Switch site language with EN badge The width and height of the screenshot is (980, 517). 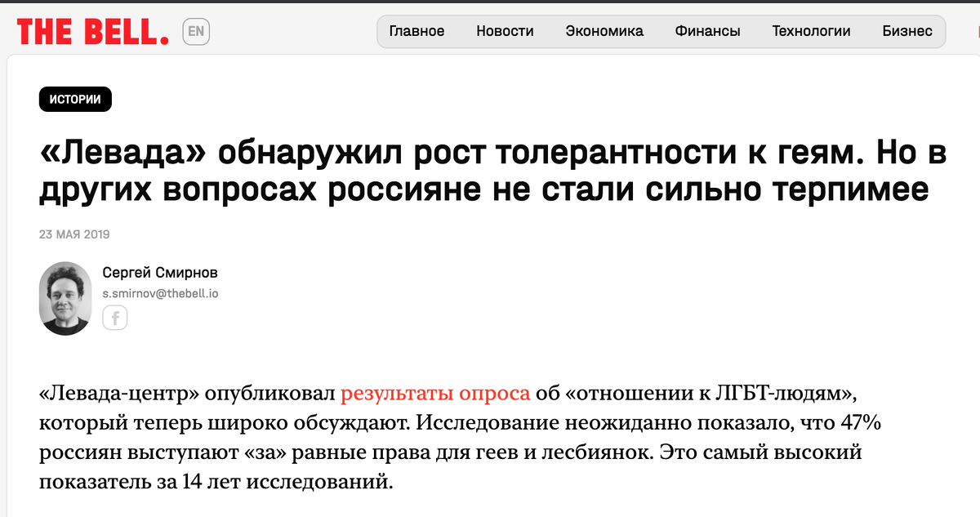[x=196, y=32]
